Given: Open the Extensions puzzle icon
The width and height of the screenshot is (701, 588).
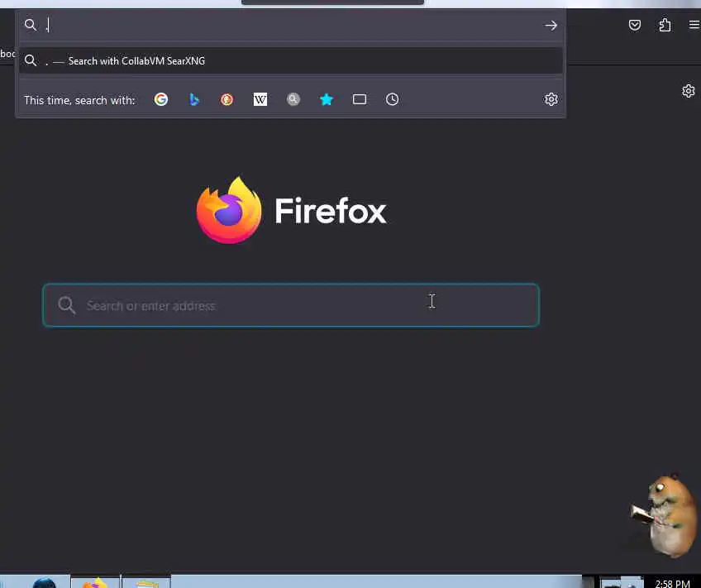Looking at the screenshot, I should (665, 25).
